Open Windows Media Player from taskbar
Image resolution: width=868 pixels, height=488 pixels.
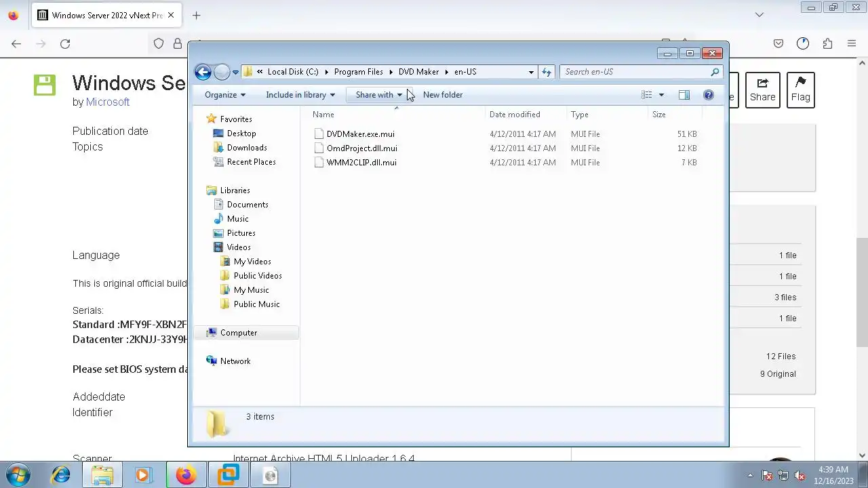click(x=143, y=475)
